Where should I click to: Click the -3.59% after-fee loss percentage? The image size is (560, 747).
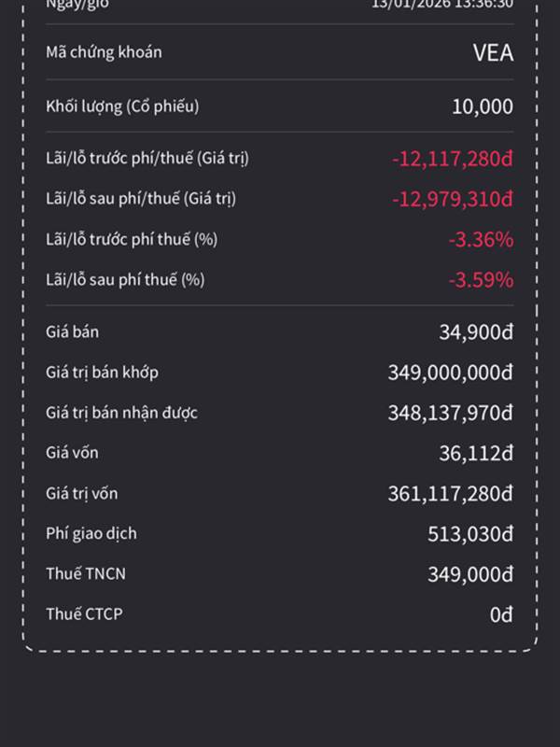click(x=480, y=280)
